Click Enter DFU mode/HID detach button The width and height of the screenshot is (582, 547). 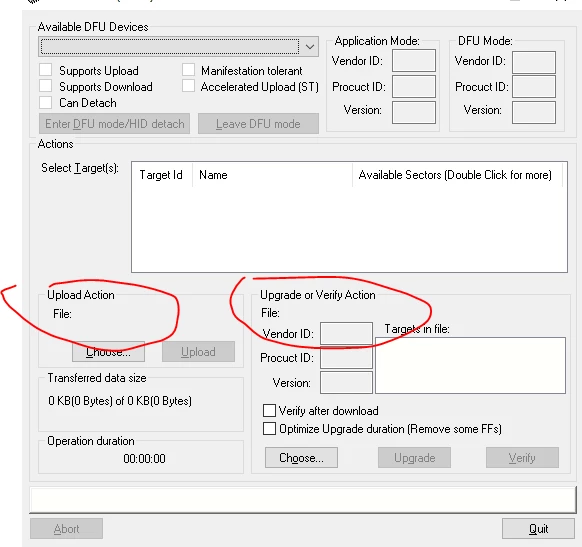114,124
